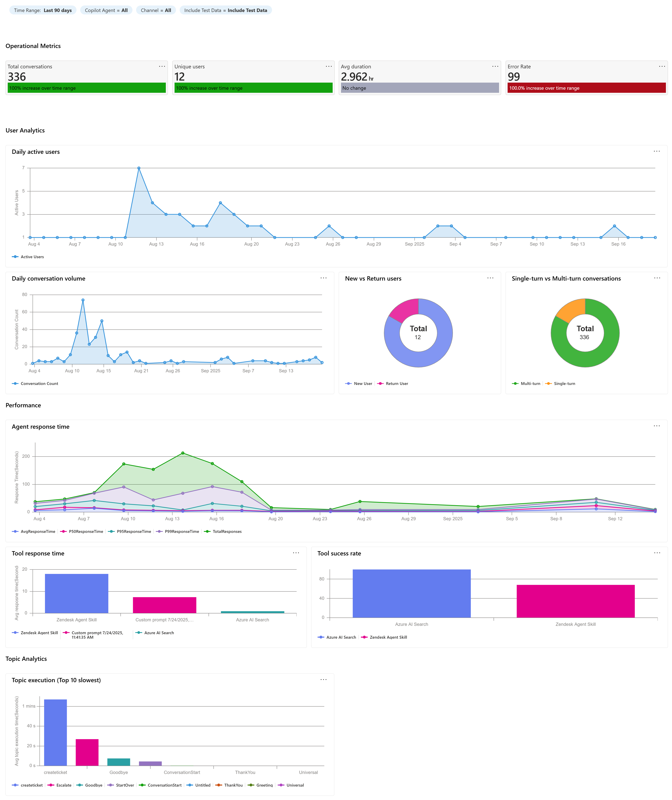Open the Daily active users chart menu
Viewport: 672px width, 800px height.
coord(657,151)
